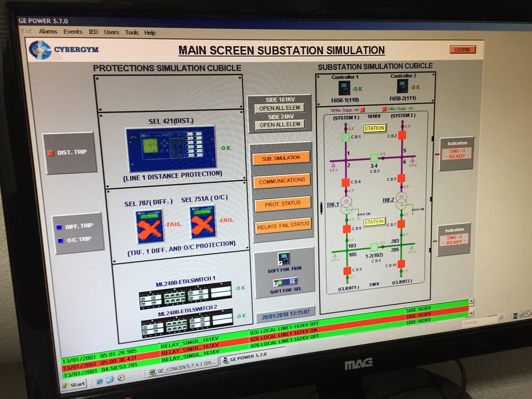
Task: Open the Tools menu
Action: tap(132, 32)
